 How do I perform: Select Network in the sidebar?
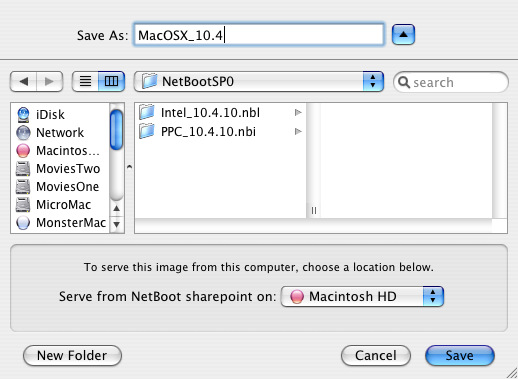[60, 133]
